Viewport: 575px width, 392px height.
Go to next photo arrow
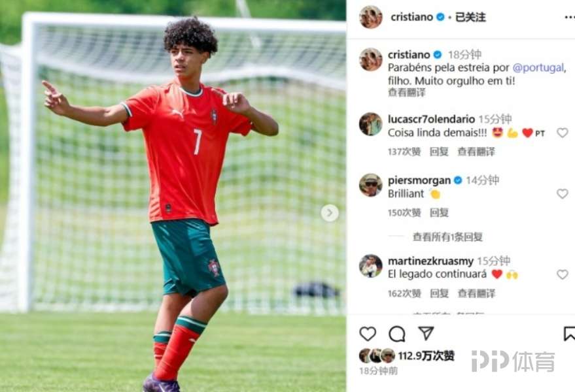coord(330,213)
